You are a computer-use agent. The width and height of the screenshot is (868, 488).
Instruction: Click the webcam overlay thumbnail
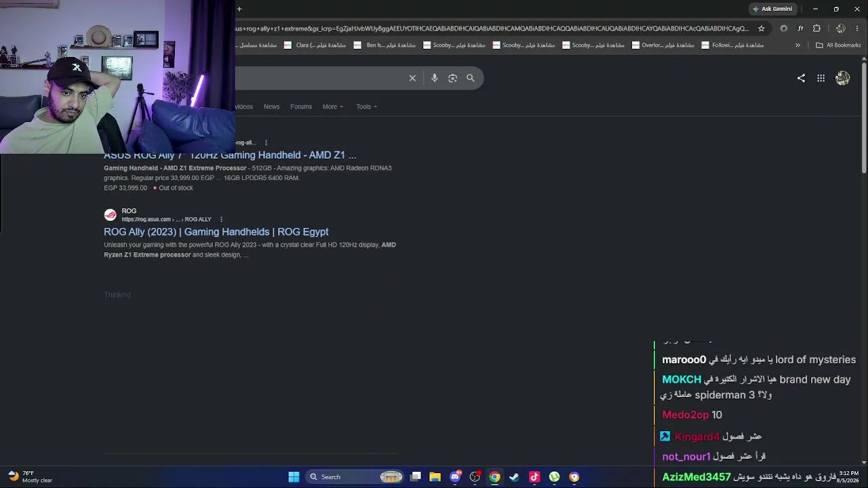tap(117, 77)
